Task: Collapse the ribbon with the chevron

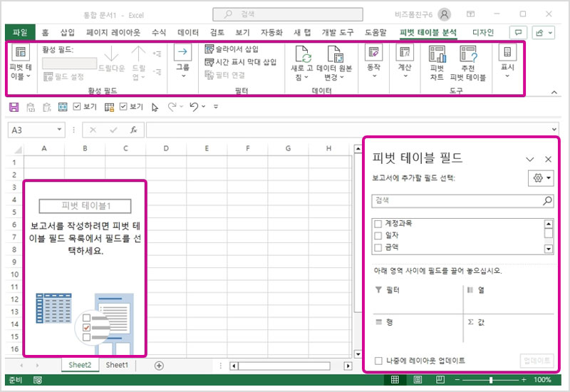Action: 554,93
